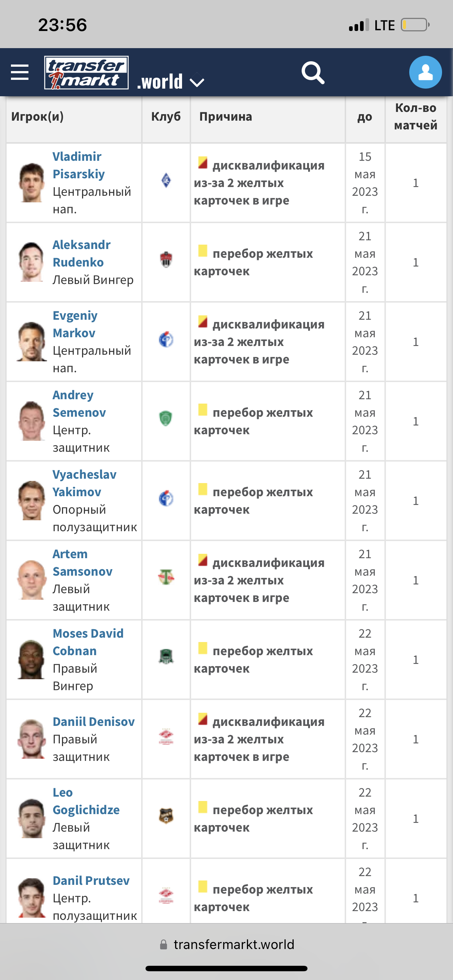Tap the transfermarkt.world address bar
453x980 pixels.
pos(227,944)
